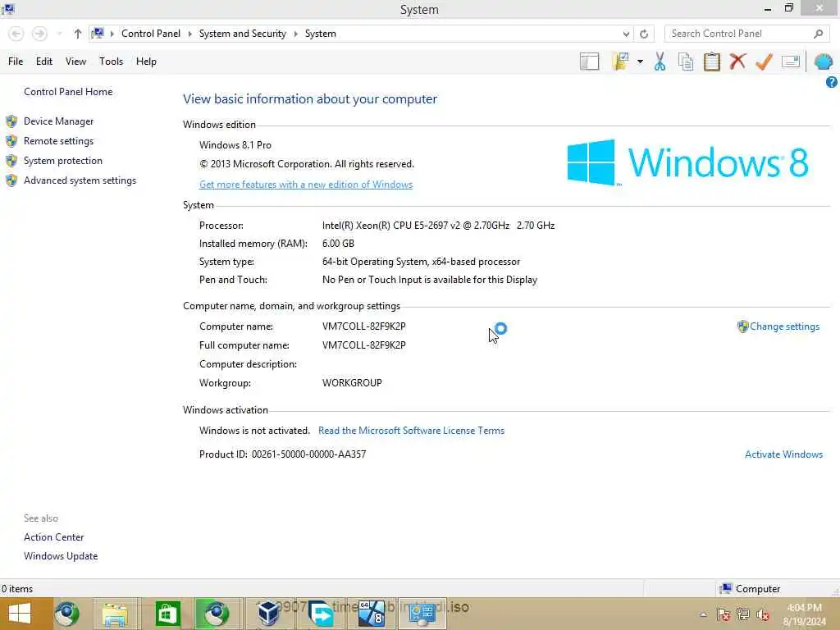This screenshot has width=840, height=630.
Task: Click the Copy documents icon
Action: (686, 62)
